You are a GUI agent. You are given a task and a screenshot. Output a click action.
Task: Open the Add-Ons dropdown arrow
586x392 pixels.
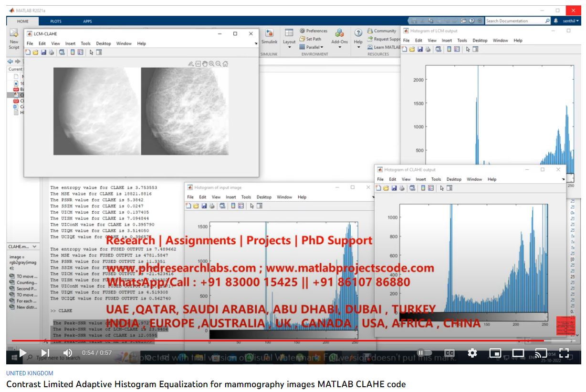(x=339, y=47)
